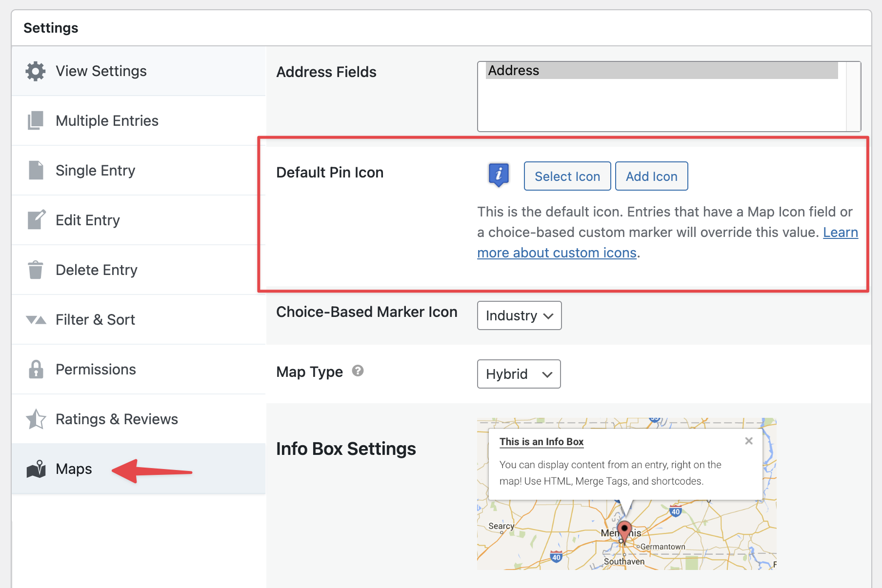Select the Filter & Sort tab
Image resolution: width=882 pixels, height=588 pixels.
[x=139, y=319]
